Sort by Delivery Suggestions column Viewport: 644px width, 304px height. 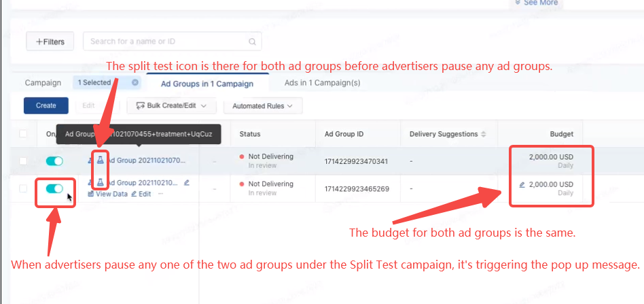(x=483, y=134)
